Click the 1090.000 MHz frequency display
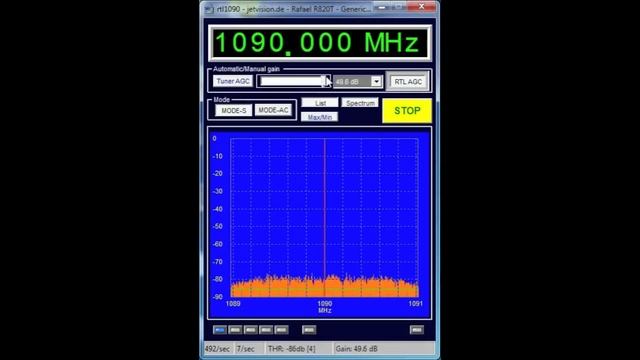640x360 pixels. (x=320, y=43)
